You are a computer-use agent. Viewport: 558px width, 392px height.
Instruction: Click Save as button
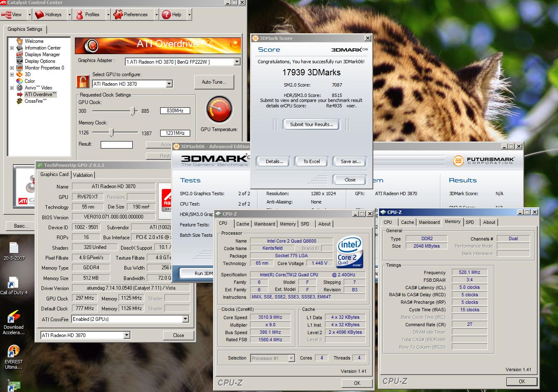pyautogui.click(x=350, y=161)
